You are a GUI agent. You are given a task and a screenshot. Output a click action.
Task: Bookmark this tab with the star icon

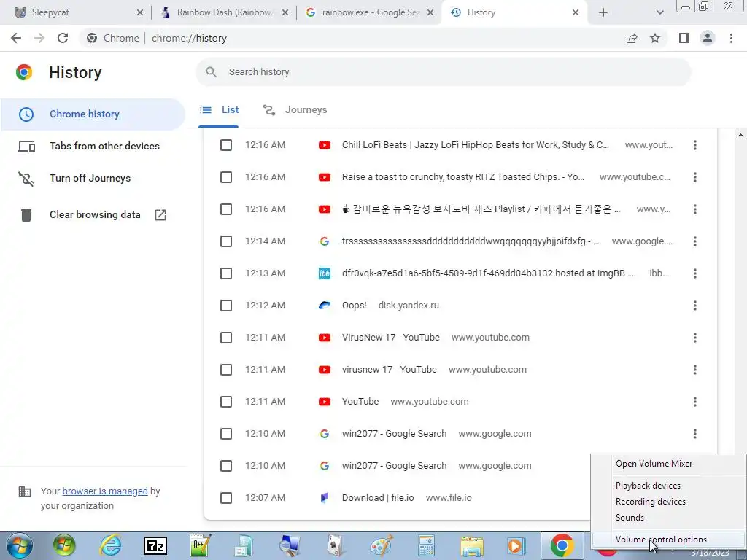click(x=655, y=38)
